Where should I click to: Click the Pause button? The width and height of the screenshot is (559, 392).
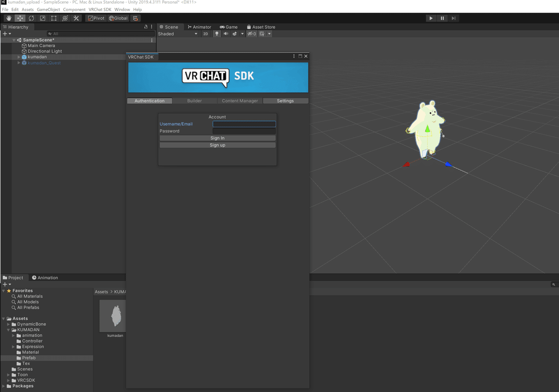point(442,18)
